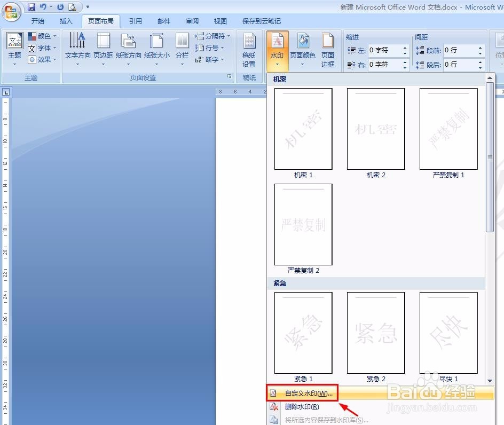Undo last action in quick access toolbar
The width and height of the screenshot is (504, 425).
click(x=43, y=6)
